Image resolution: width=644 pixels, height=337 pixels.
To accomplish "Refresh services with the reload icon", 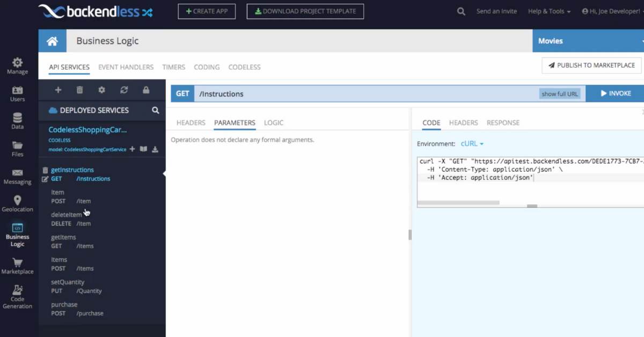I will point(124,90).
